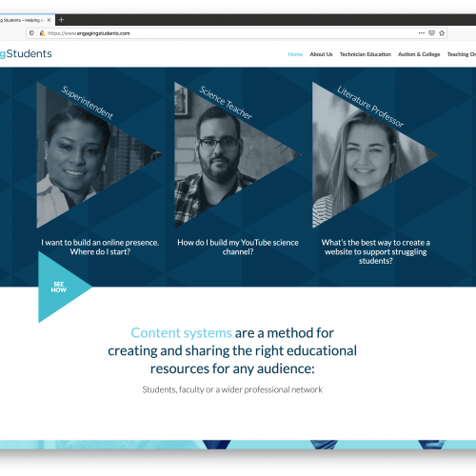The width and height of the screenshot is (476, 476).
Task: Click the Engaging Students site logo
Action: tap(26, 53)
